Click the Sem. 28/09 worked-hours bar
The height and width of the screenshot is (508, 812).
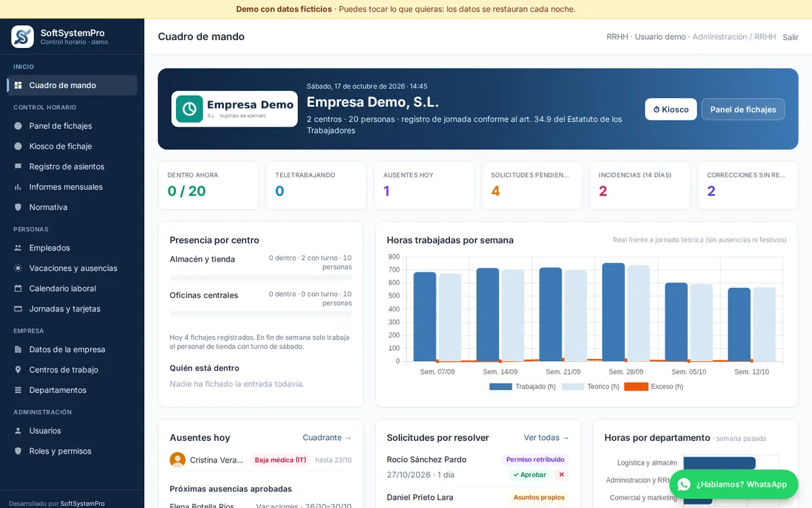[x=613, y=312]
